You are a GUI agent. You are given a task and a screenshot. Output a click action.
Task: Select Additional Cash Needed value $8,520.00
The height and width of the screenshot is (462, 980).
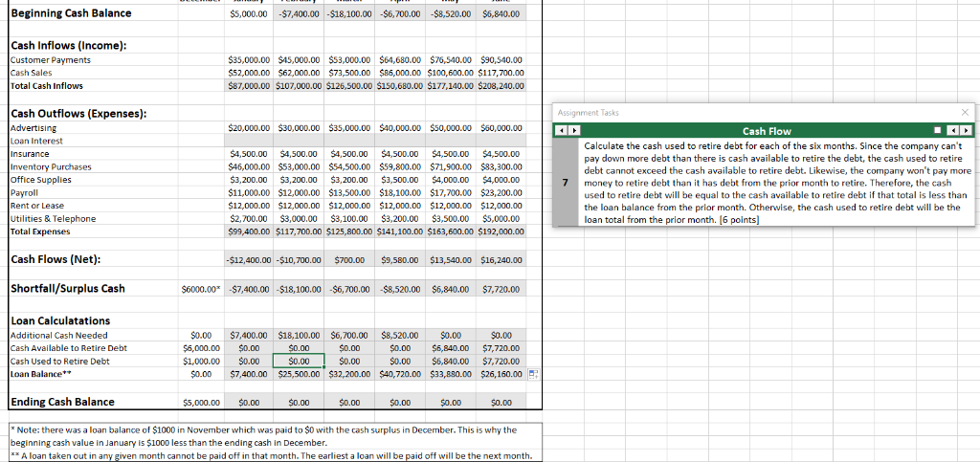(x=401, y=336)
